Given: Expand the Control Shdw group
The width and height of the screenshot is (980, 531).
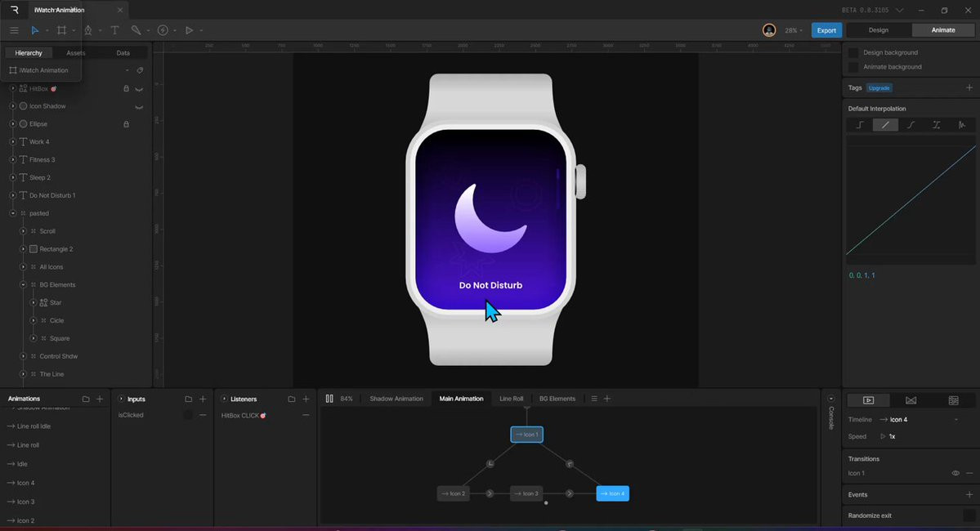Looking at the screenshot, I should 23,356.
